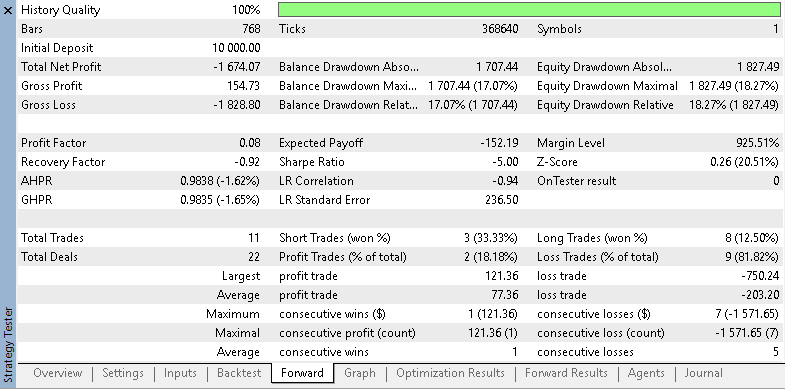Open the Settings tab
Viewport: 785px width, 389px height.
click(123, 373)
